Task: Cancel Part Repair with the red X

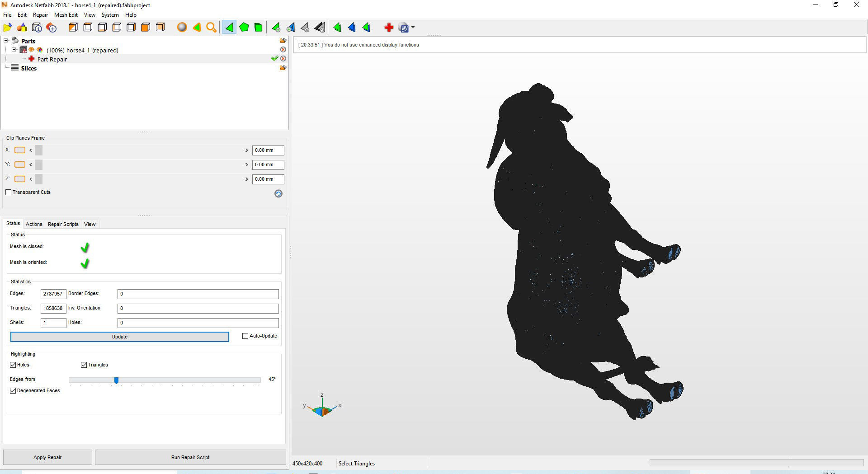Action: [283, 59]
